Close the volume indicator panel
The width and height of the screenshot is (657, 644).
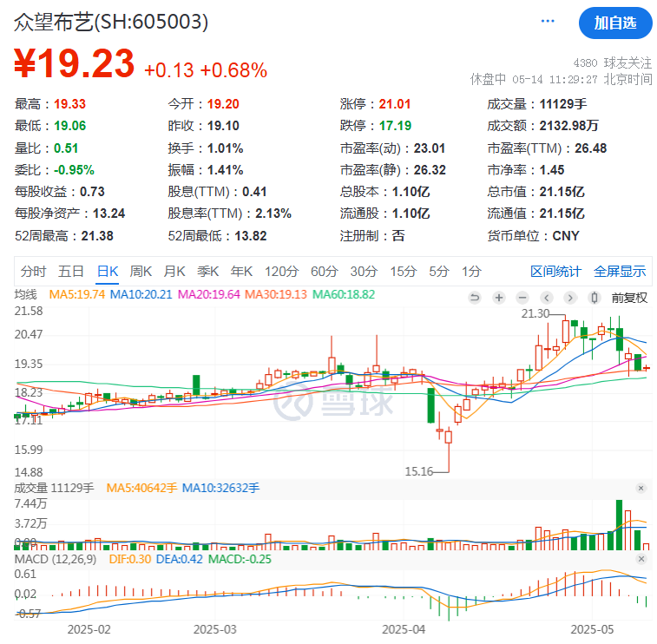[641, 488]
